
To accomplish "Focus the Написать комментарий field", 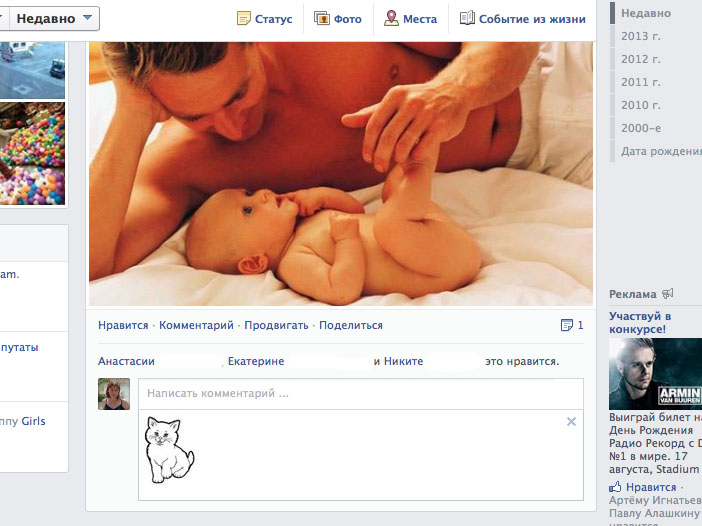I will coord(360,394).
